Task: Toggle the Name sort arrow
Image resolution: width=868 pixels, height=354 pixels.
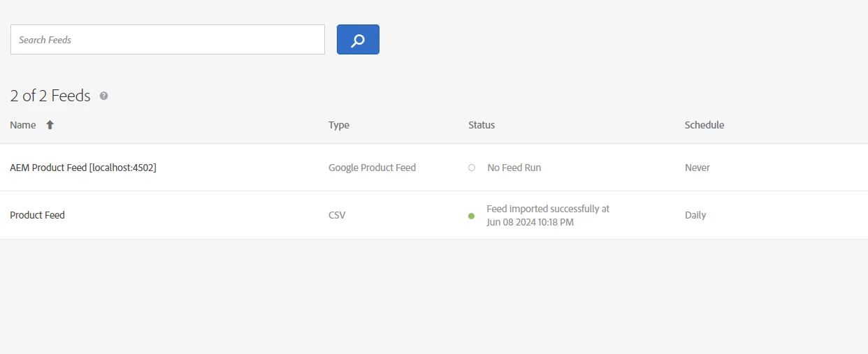Action: [50, 125]
